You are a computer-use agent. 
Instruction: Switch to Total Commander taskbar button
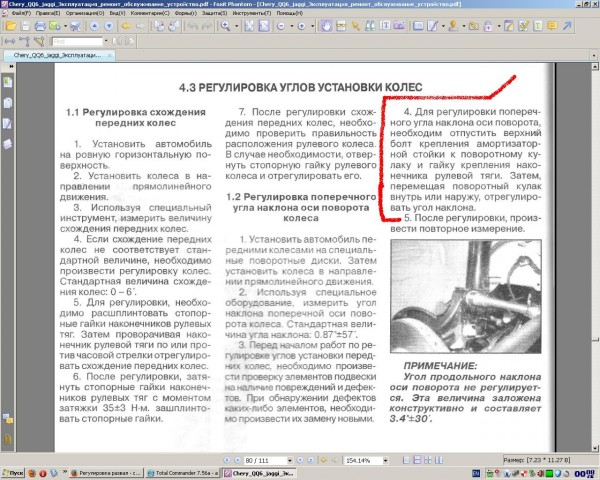point(183,473)
